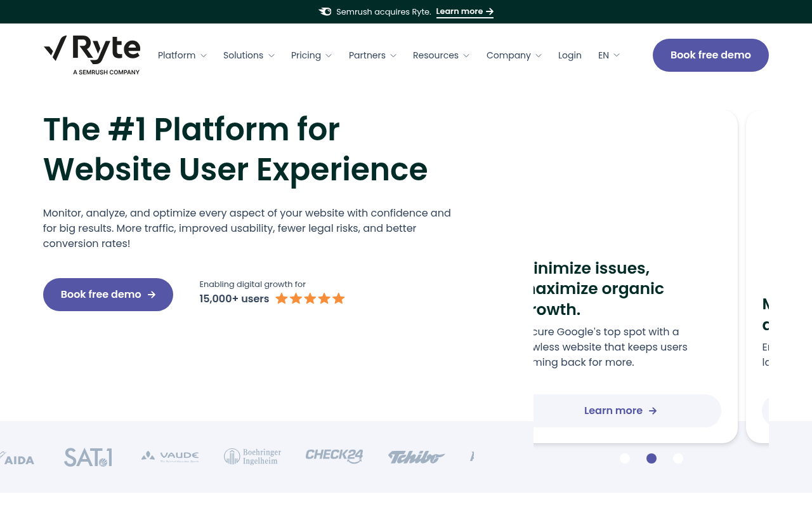The width and height of the screenshot is (812, 508).
Task: Click the five-star rating icons
Action: coord(310,298)
